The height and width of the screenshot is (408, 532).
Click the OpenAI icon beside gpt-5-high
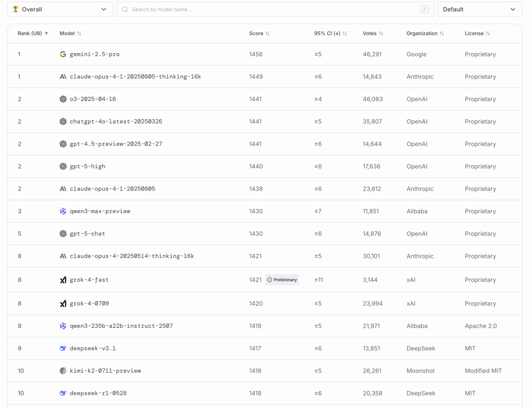(63, 166)
